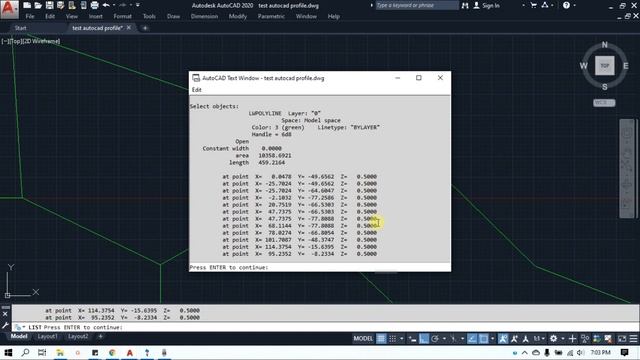Open Windows Start button
Image resolution: width=640 pixels, height=360 pixels.
point(8,353)
